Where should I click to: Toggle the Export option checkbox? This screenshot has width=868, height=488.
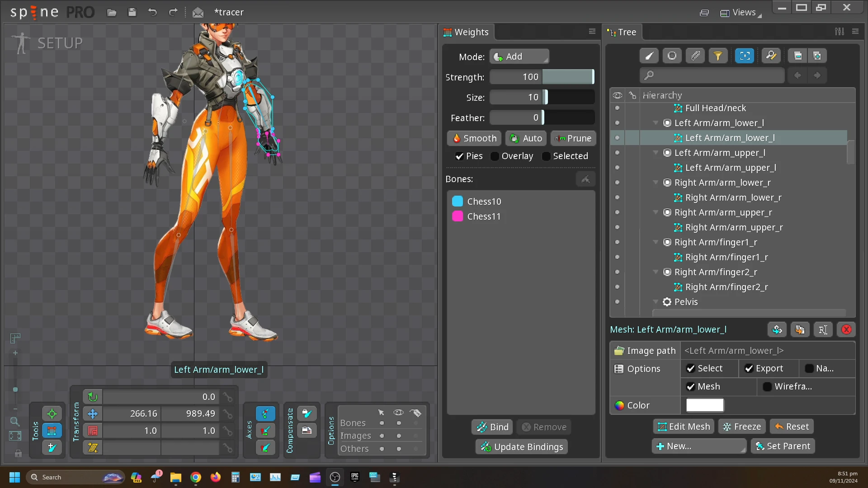click(x=749, y=369)
